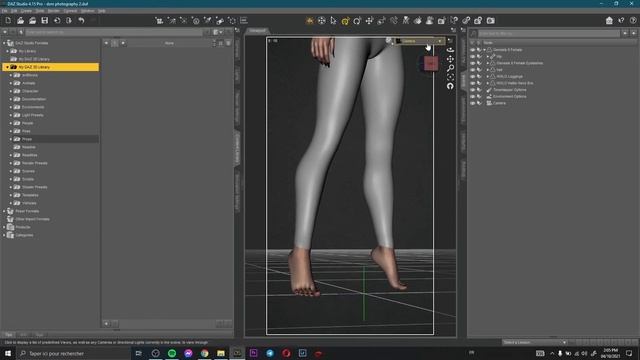Open the Edit menu
Image resolution: width=640 pixels, height=360 pixels.
(x=14, y=11)
